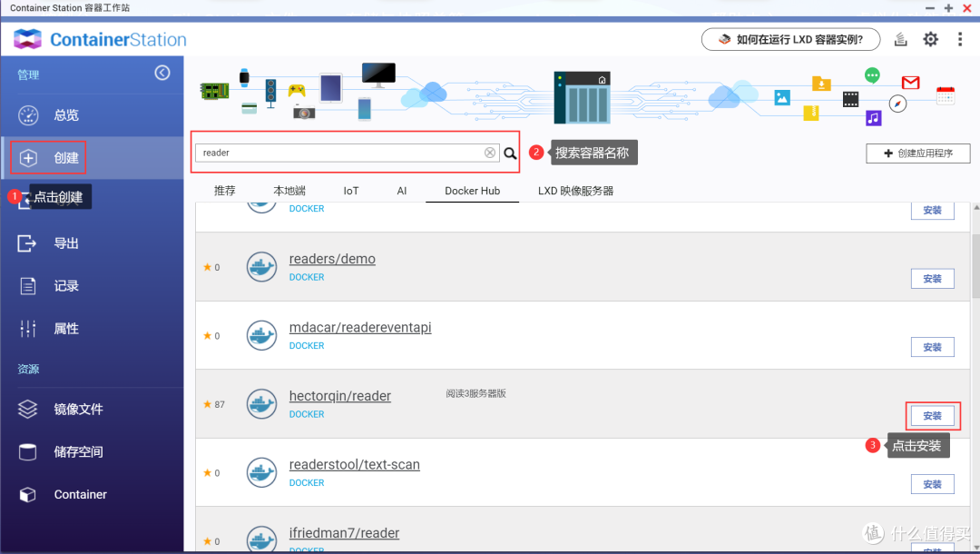Minimize the Container Station window
The image size is (980, 554).
(930, 8)
